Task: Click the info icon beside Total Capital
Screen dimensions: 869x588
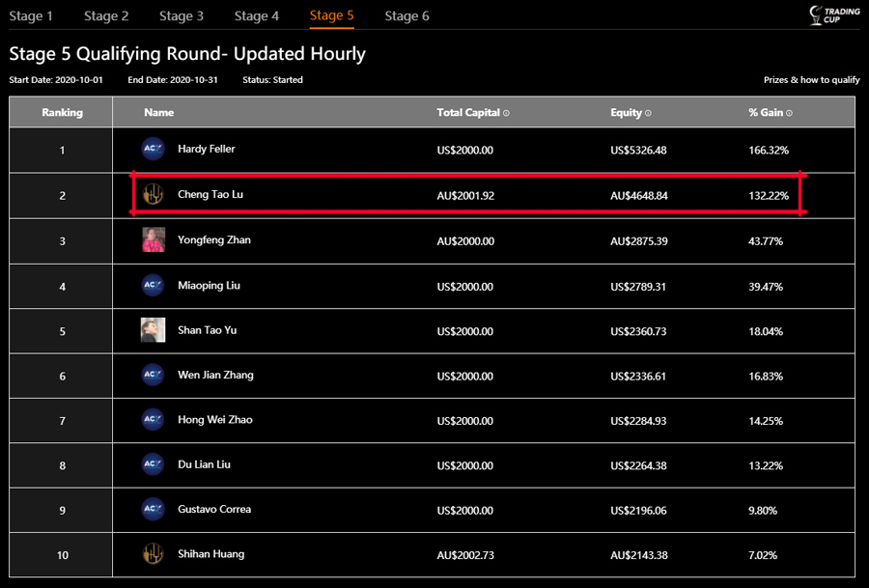Action: click(x=507, y=112)
